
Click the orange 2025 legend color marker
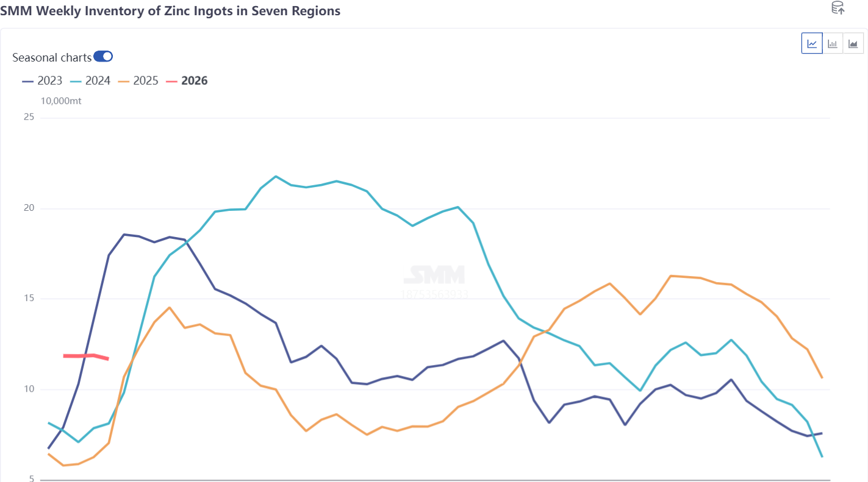(x=124, y=80)
